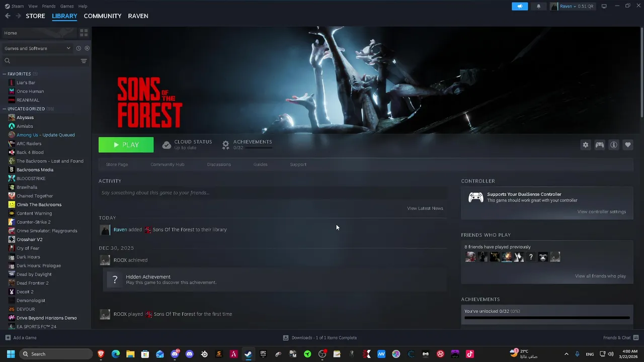This screenshot has height=362, width=644.
Task: Switch to the COMMUNITY tab
Action: [x=103, y=16]
